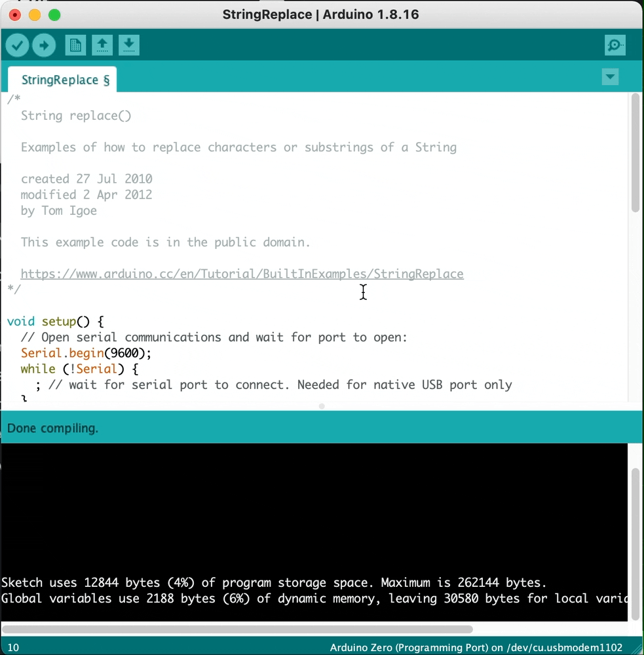
Task: Select the StringReplace § tab
Action: click(x=63, y=79)
